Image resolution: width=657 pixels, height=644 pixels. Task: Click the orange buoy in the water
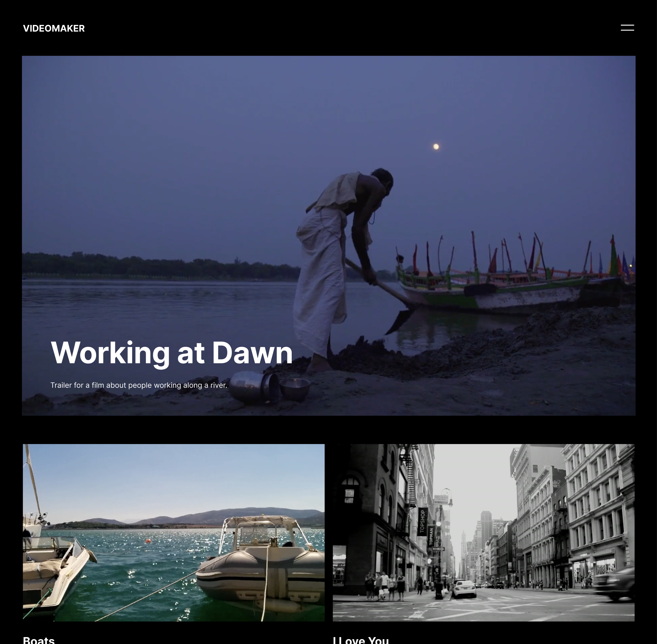coord(148,541)
